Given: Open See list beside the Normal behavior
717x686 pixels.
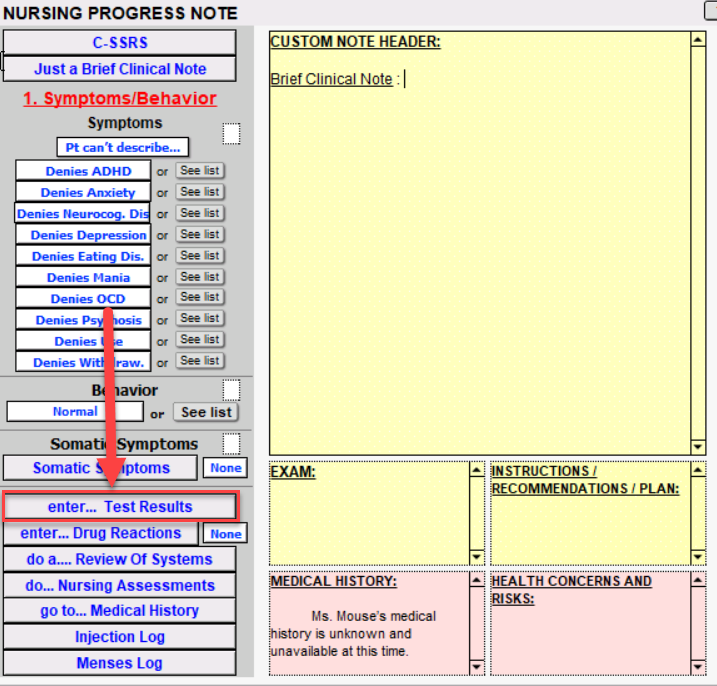Looking at the screenshot, I should 206,412.
